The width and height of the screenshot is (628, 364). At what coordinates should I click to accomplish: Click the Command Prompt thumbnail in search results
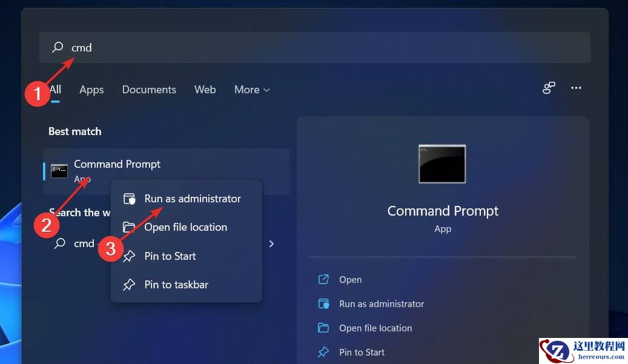point(59,171)
